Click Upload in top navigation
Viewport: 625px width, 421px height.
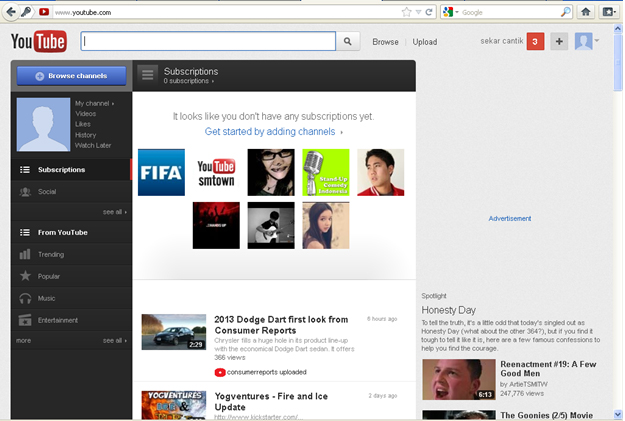(x=425, y=42)
